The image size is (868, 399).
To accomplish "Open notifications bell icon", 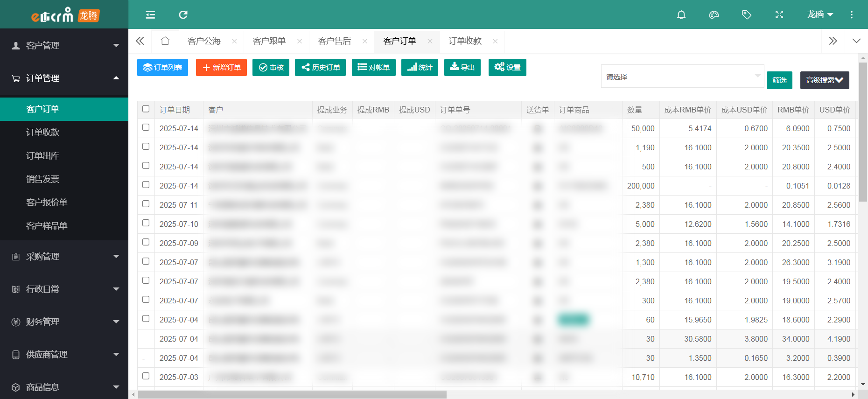I will point(681,15).
